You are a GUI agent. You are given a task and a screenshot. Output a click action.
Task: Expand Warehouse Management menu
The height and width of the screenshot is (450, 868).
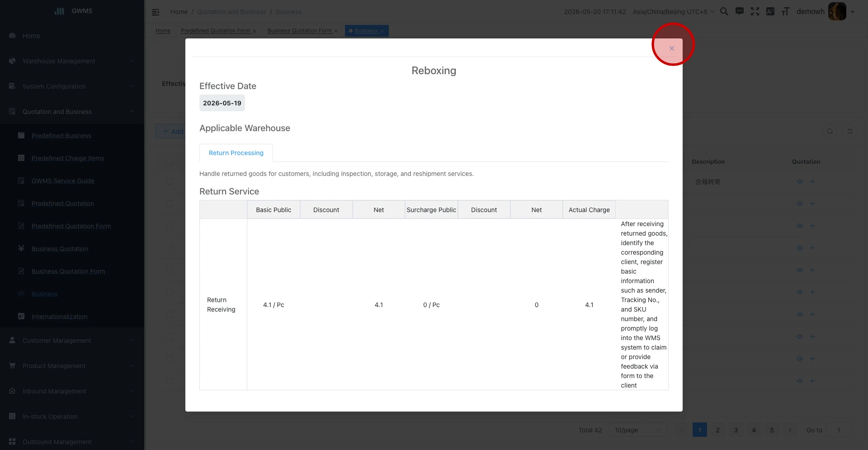coord(72,61)
